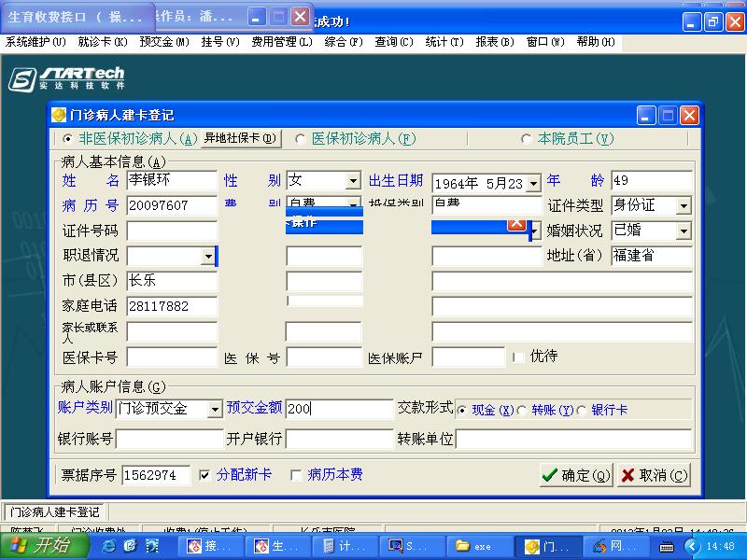747x560 pixels.
Task: Choose 现金 payment radio button
Action: pos(461,410)
